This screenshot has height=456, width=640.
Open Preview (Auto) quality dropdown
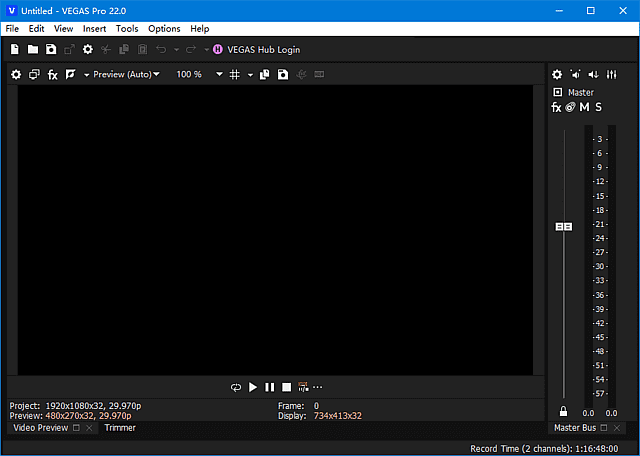[126, 75]
